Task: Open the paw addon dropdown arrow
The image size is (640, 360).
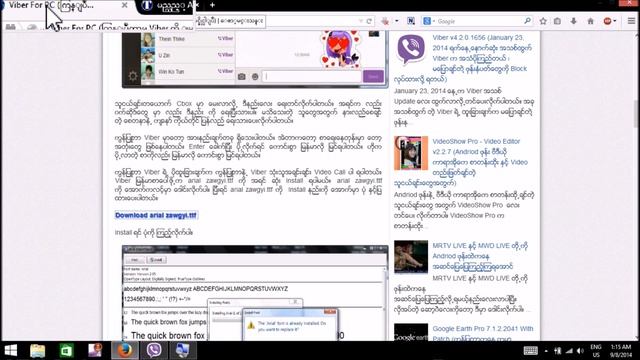Action: [x=396, y=21]
